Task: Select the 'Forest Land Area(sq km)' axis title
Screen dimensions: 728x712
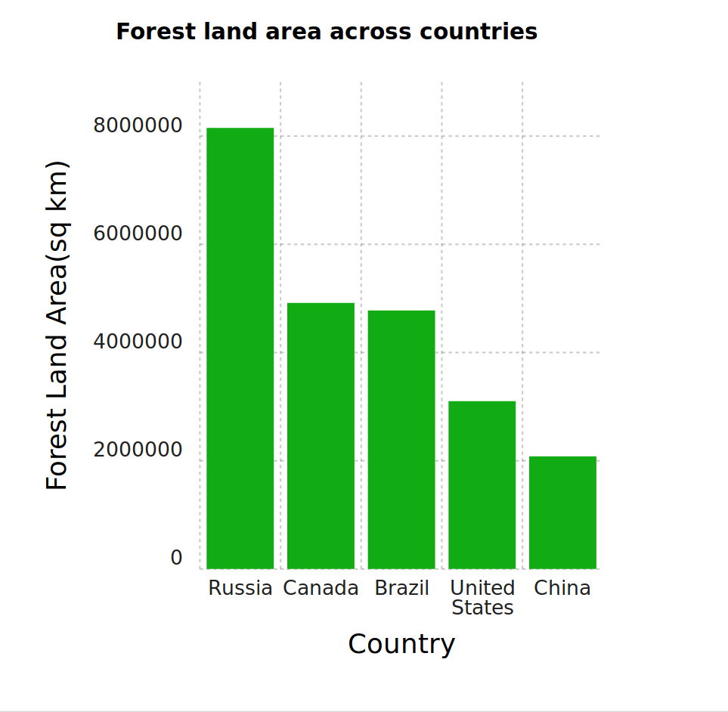Action: coord(57,325)
